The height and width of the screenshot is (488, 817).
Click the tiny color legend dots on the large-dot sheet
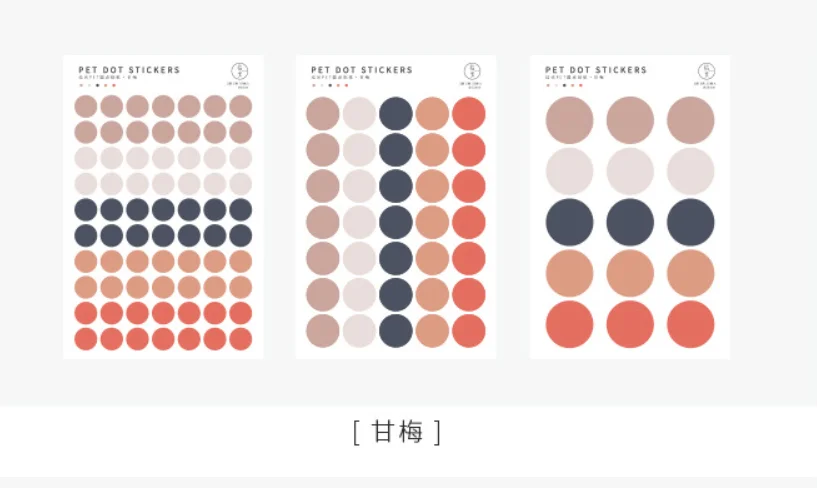coord(564,85)
